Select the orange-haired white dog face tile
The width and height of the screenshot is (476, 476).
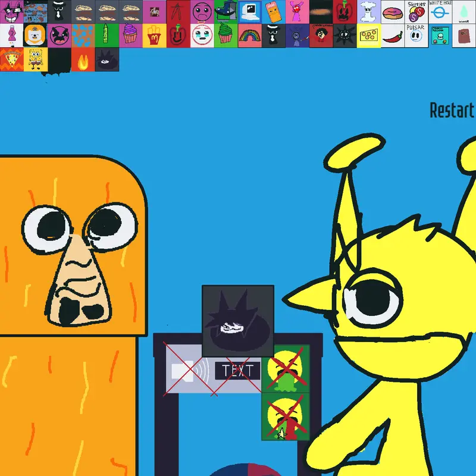click(x=36, y=36)
